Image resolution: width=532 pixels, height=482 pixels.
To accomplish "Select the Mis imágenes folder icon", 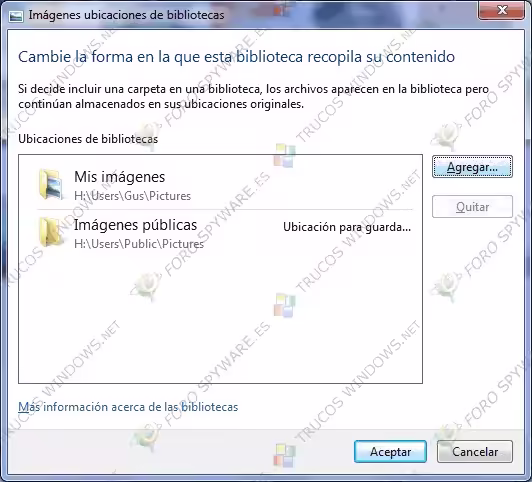I will tap(51, 185).
